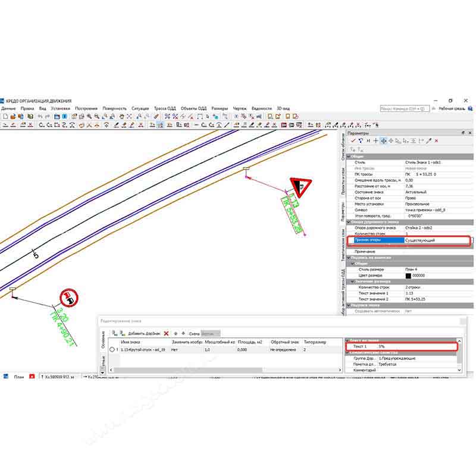Select the radio button for sign 1.13 row
The width and height of the screenshot is (476, 476).
coord(112,349)
